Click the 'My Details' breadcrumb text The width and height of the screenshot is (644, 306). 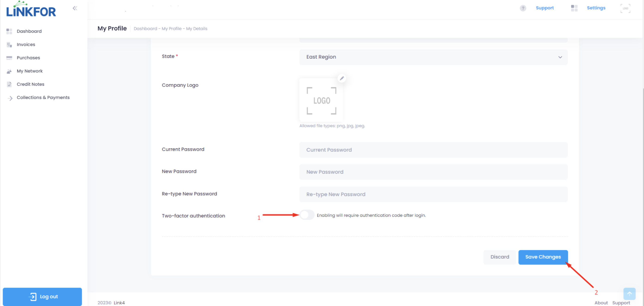pyautogui.click(x=196, y=28)
